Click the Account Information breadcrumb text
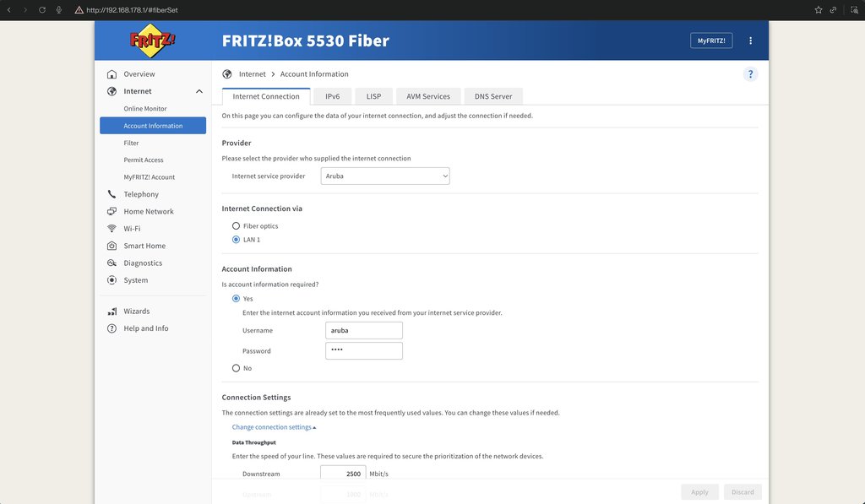This screenshot has width=865, height=504. click(314, 74)
